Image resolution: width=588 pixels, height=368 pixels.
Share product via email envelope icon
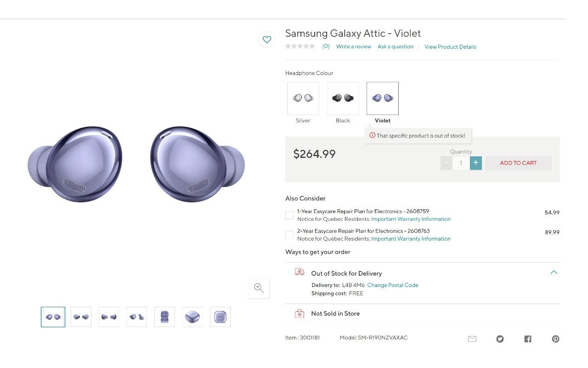pos(472,339)
